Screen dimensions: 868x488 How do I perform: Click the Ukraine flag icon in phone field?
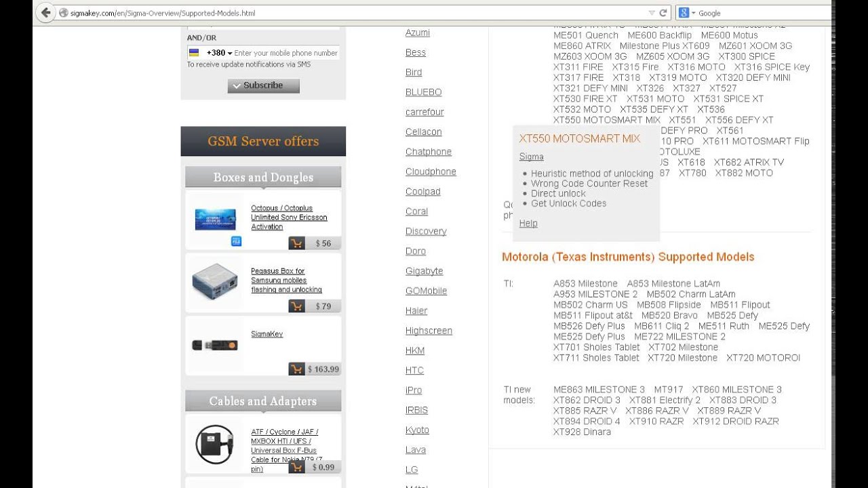(x=193, y=53)
